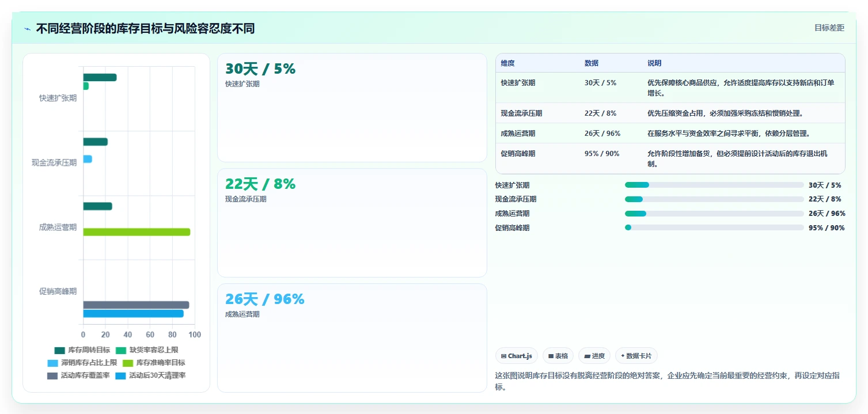Select 成熟运营期 cell in the table
Screen dimensions: 868x414
coord(518,134)
